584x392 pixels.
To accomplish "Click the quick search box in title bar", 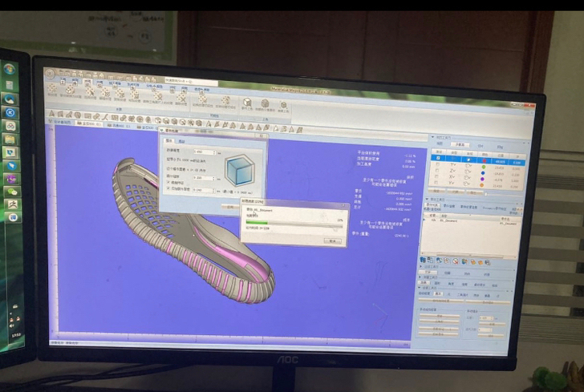I will tap(191, 81).
